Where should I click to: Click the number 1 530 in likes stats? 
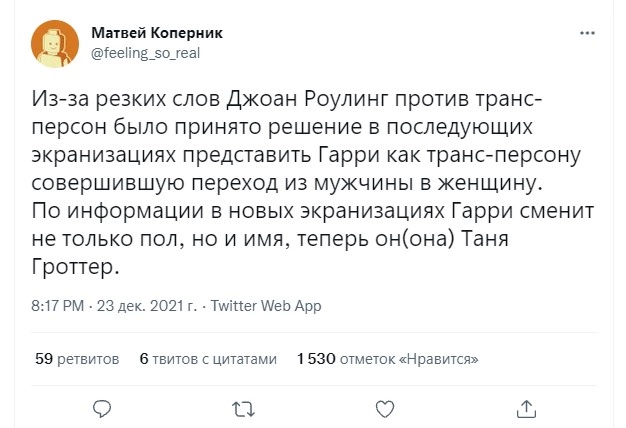point(315,358)
